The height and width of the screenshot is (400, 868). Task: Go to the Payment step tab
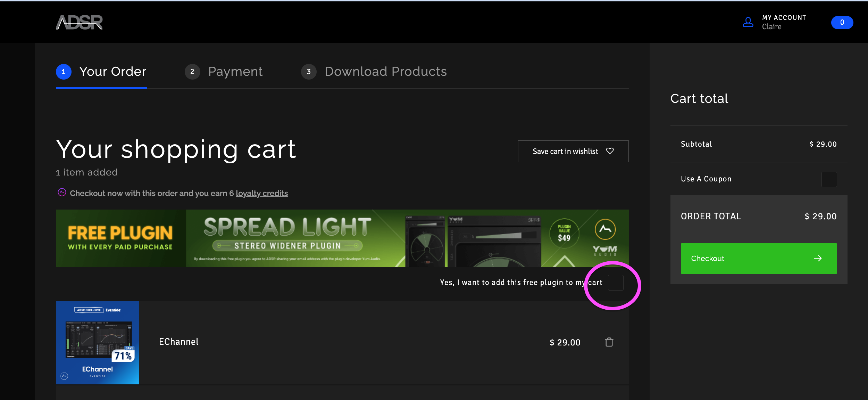click(224, 72)
